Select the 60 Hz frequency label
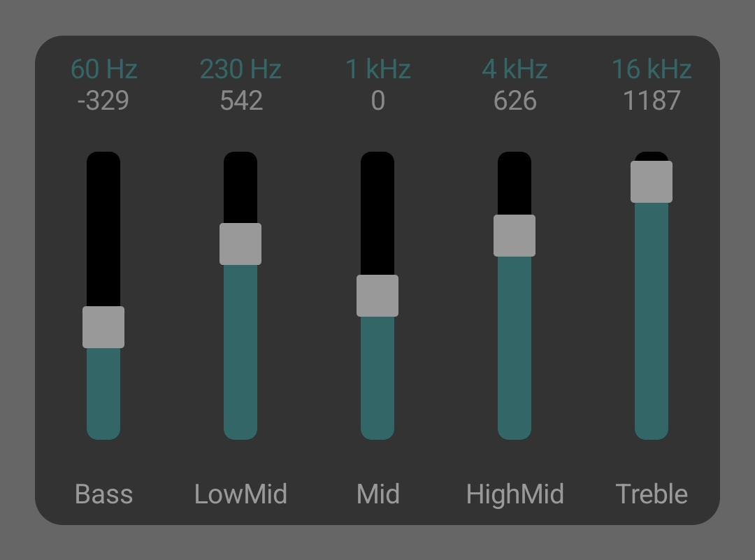The width and height of the screenshot is (755, 560). click(x=103, y=69)
